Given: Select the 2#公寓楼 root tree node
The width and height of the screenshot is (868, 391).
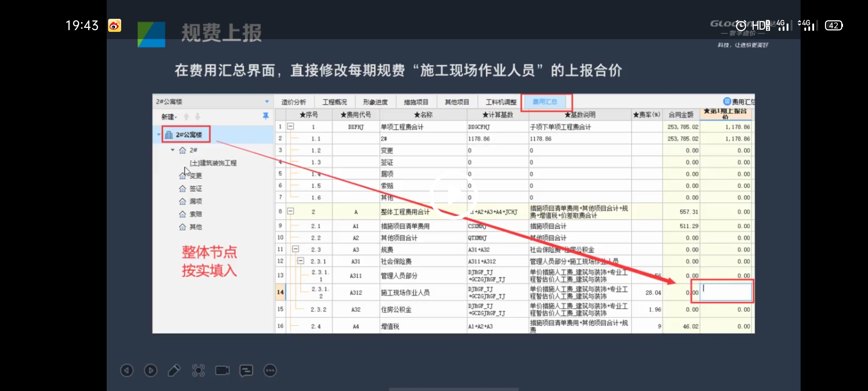Looking at the screenshot, I should [x=189, y=135].
